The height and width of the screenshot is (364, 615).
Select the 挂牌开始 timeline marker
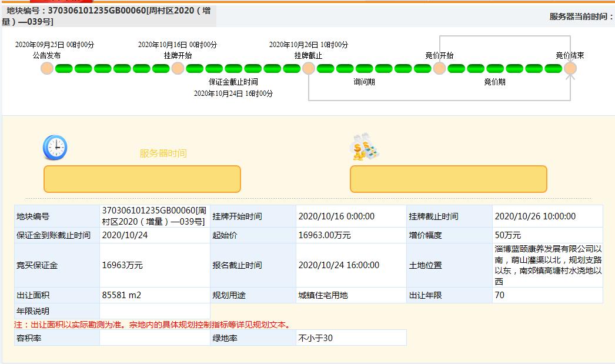coord(178,68)
